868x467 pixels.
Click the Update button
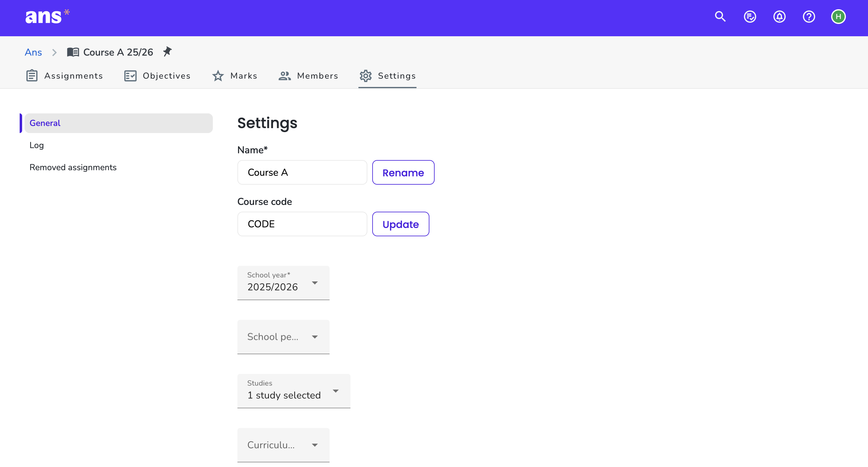click(x=401, y=224)
